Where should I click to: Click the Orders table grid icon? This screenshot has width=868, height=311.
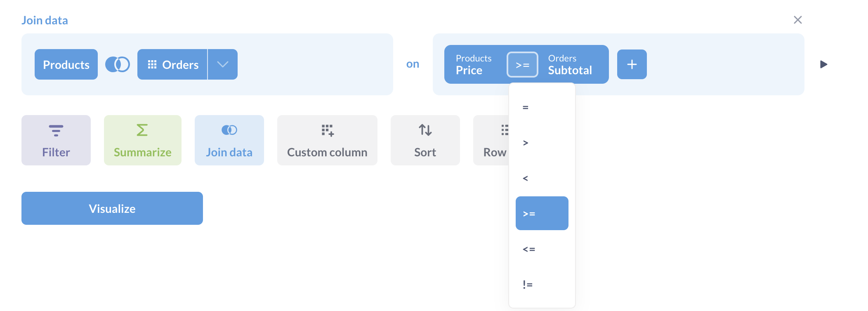click(x=152, y=64)
